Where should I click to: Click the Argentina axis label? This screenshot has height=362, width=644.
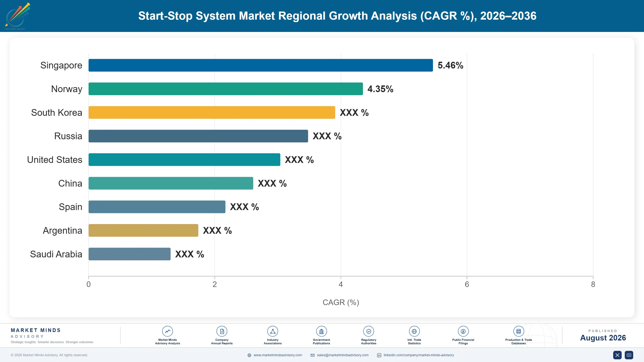tap(63, 231)
